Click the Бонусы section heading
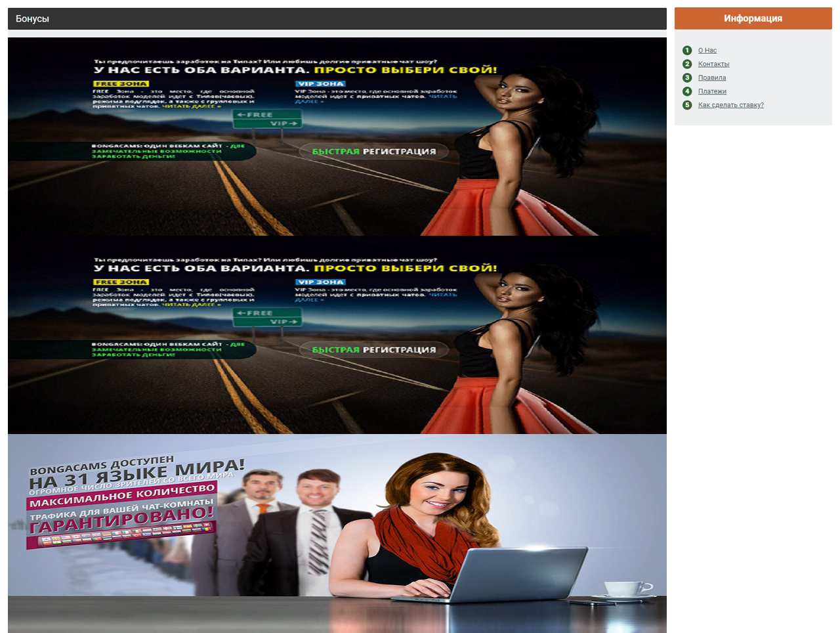The image size is (840, 633). pos(337,18)
